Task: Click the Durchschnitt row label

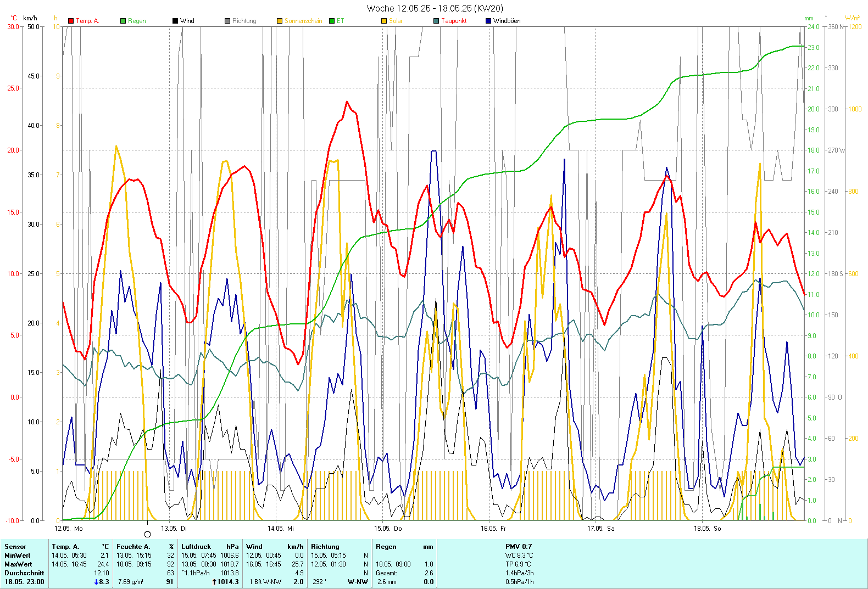Action: [x=25, y=573]
